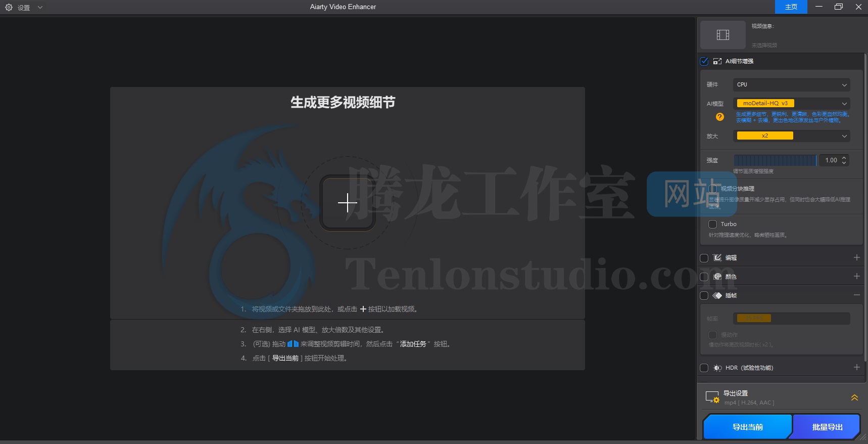Click the HDR icon
Viewport: 868px width, 444px height.
pyautogui.click(x=717, y=368)
